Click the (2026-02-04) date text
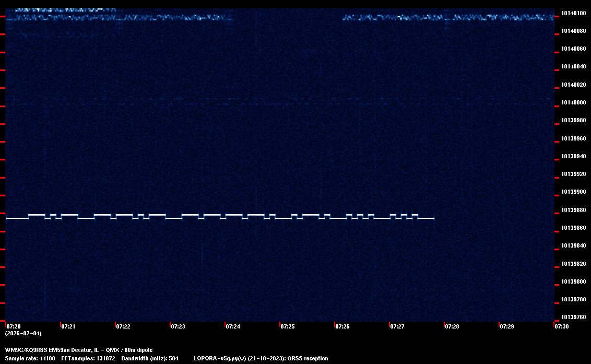Image resolution: width=591 pixels, height=364 pixels. (23, 333)
